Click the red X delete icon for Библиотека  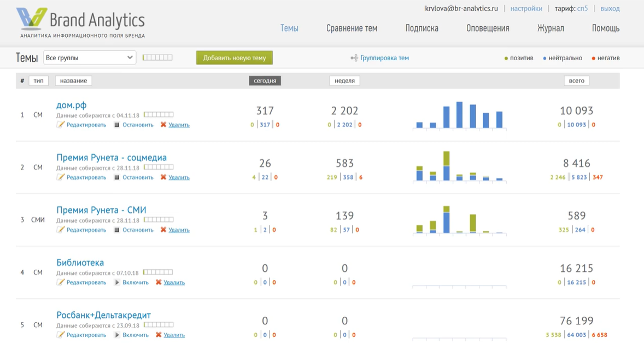tap(159, 282)
